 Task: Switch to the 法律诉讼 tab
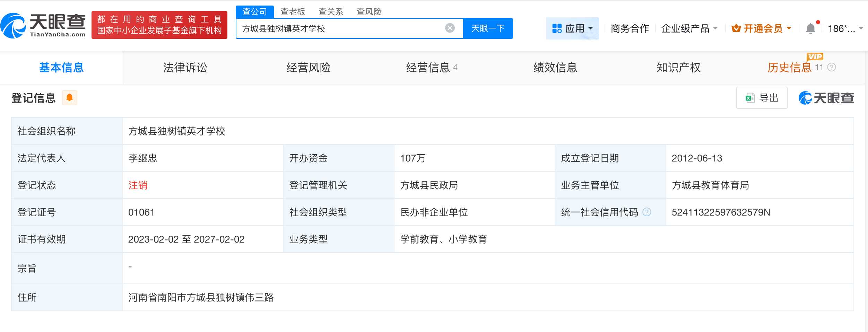click(185, 68)
